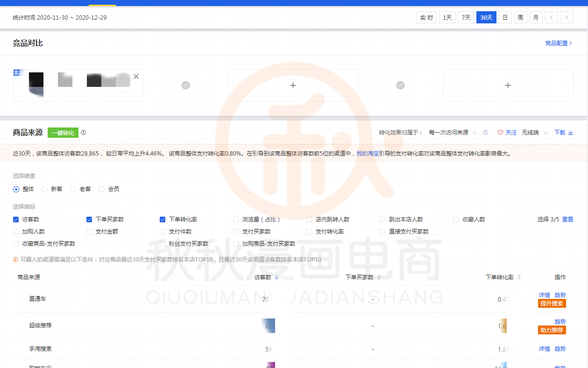Click the 提升搜索 orange button
Image resolution: width=588 pixels, height=368 pixels.
pyautogui.click(x=552, y=304)
